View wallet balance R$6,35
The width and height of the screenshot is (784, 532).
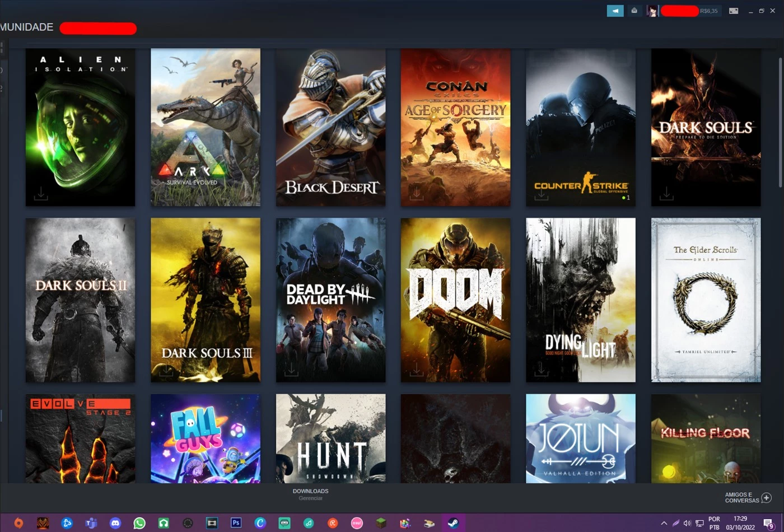708,11
